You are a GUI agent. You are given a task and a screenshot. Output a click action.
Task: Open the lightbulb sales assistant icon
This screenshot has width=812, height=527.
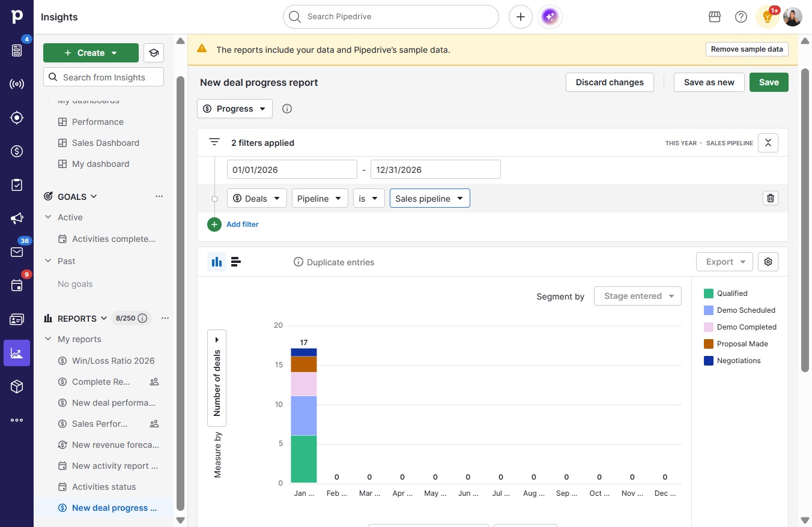click(x=768, y=17)
